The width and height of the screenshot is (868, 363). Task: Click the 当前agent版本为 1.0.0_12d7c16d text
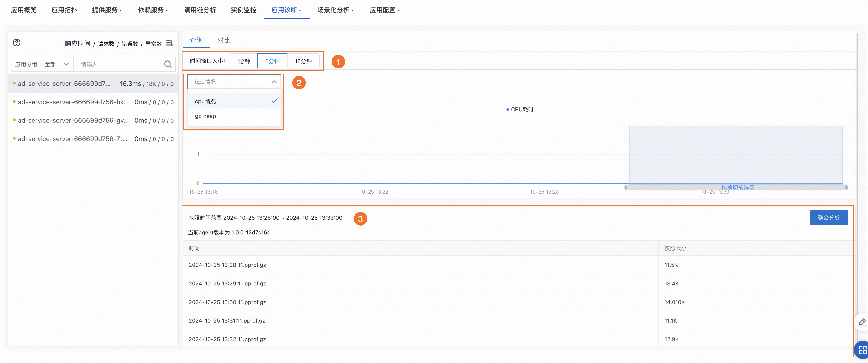point(229,233)
